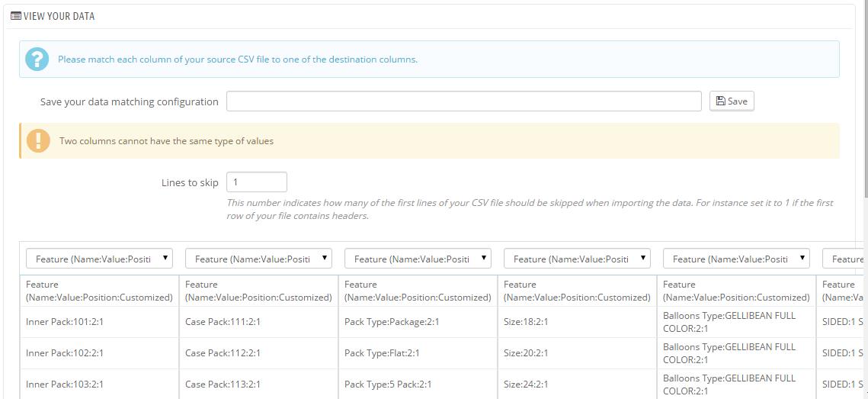This screenshot has width=868, height=399.
Task: Click the Case Pack:112:2:1 cell
Action: (223, 353)
